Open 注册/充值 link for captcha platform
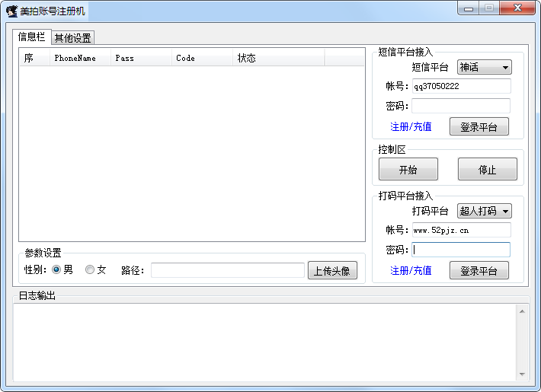Viewport: 541px width, 392px height. [x=411, y=270]
